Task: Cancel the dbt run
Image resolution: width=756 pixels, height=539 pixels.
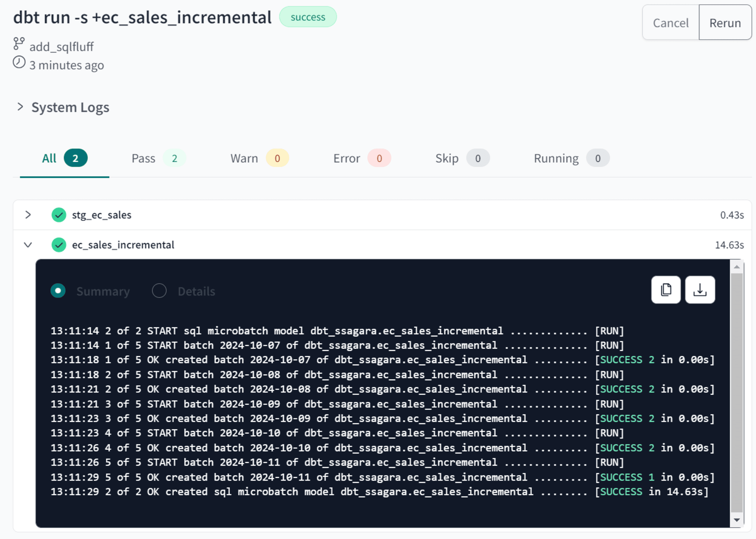Action: click(671, 23)
